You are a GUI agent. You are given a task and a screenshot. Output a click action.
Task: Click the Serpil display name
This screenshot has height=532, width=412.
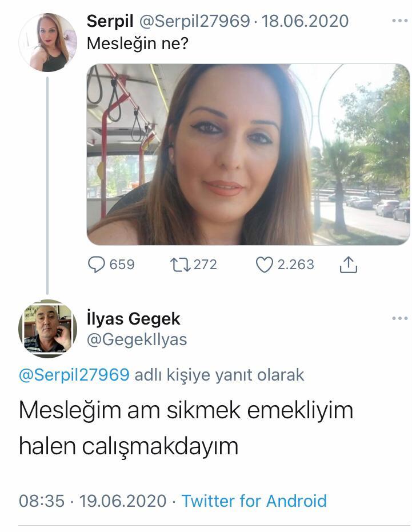click(110, 21)
